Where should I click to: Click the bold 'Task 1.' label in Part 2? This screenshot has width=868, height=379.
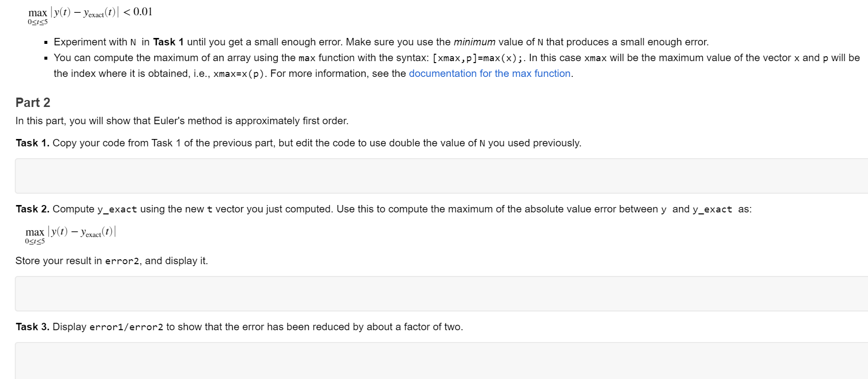[x=33, y=143]
